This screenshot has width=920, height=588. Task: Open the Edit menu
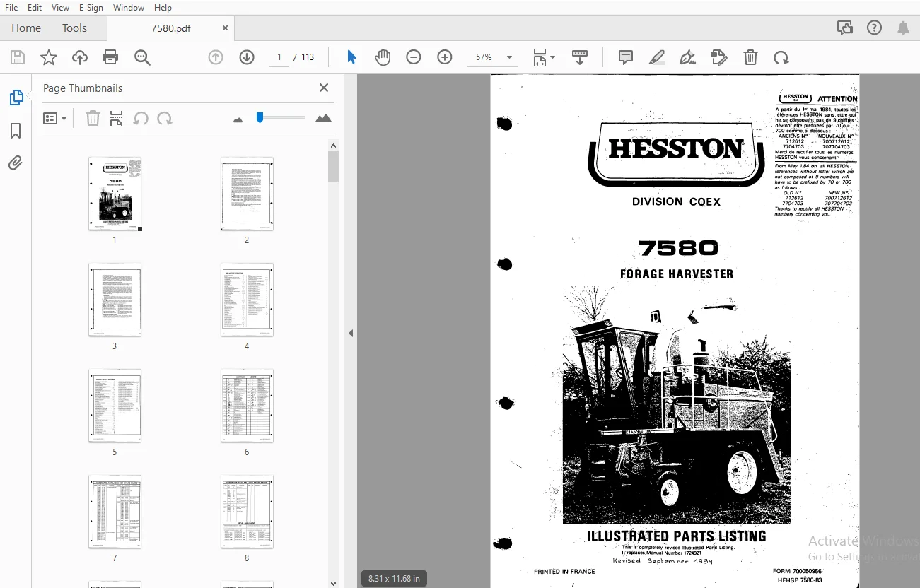[x=34, y=8]
